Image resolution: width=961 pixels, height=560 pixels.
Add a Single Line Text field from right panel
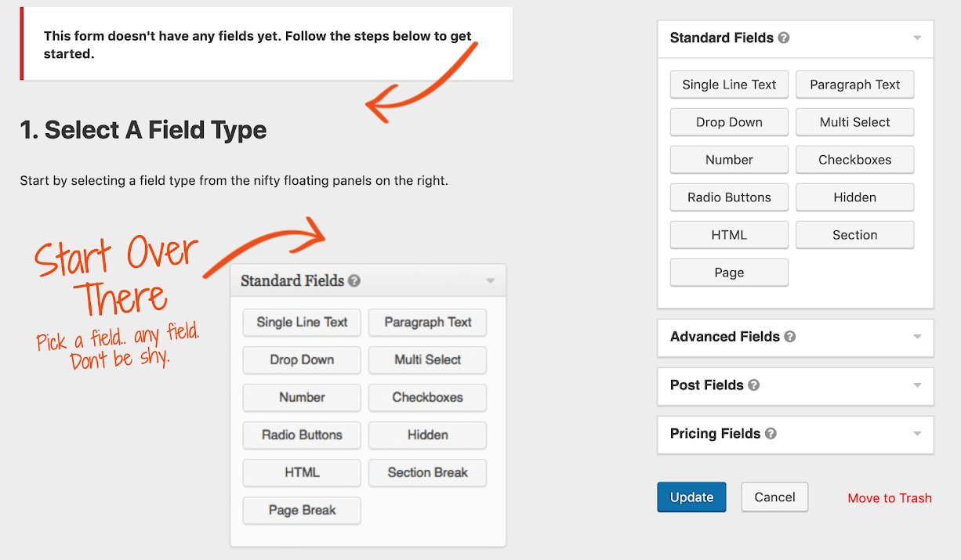pyautogui.click(x=729, y=85)
